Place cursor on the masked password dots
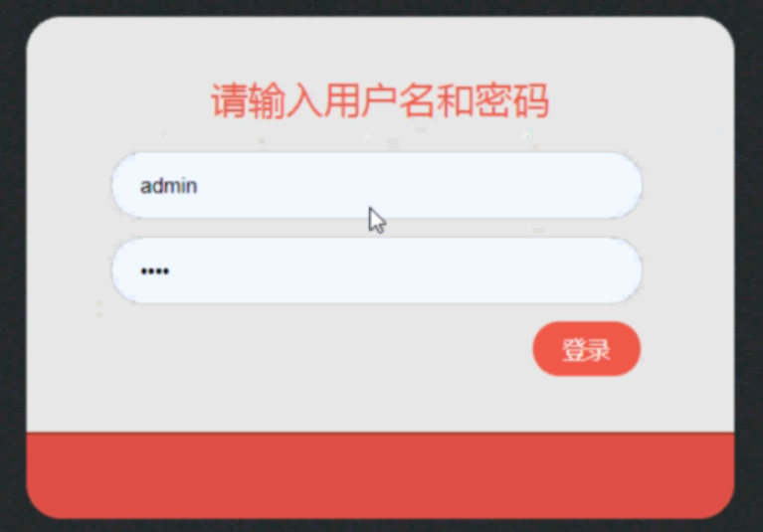 tap(155, 270)
